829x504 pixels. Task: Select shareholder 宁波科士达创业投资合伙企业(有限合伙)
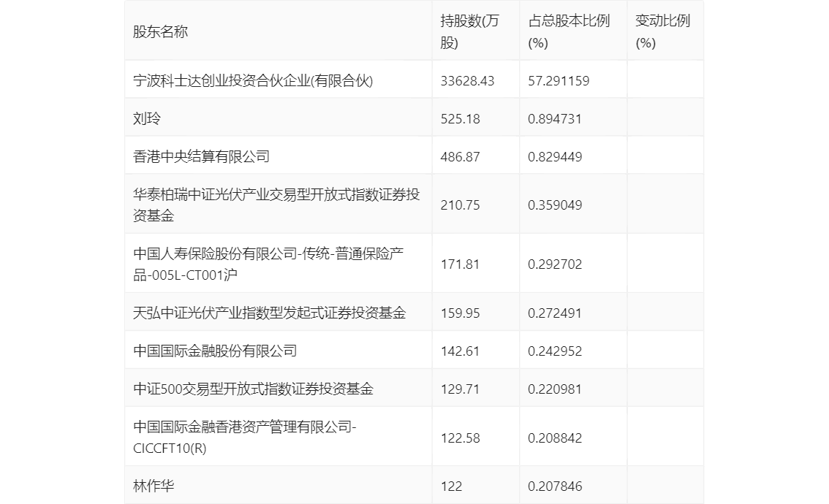(253, 80)
